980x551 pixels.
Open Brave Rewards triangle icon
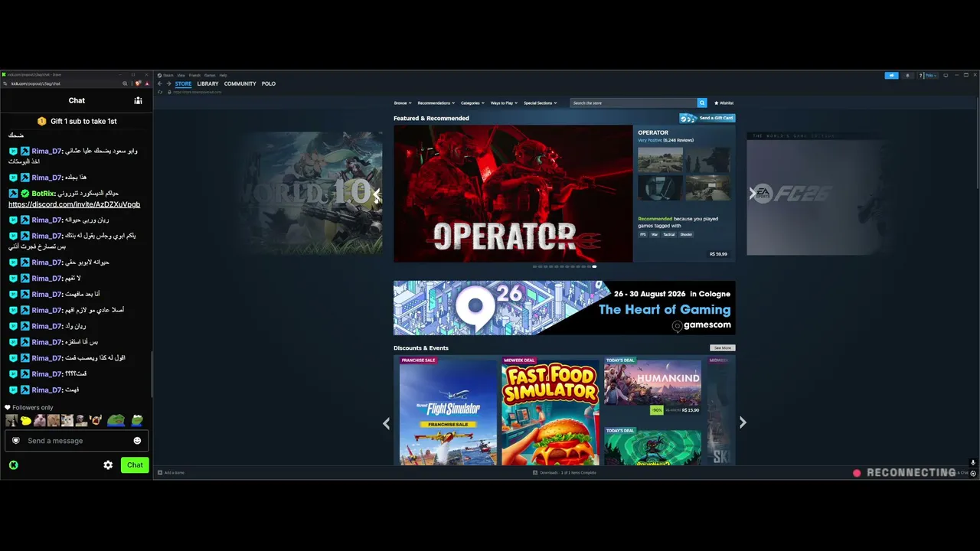[145, 83]
